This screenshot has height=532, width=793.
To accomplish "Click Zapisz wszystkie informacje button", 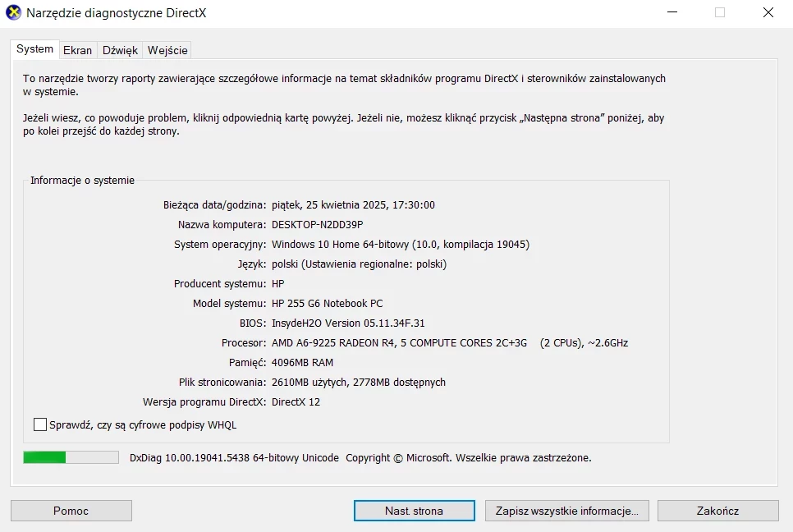I will coord(566,511).
